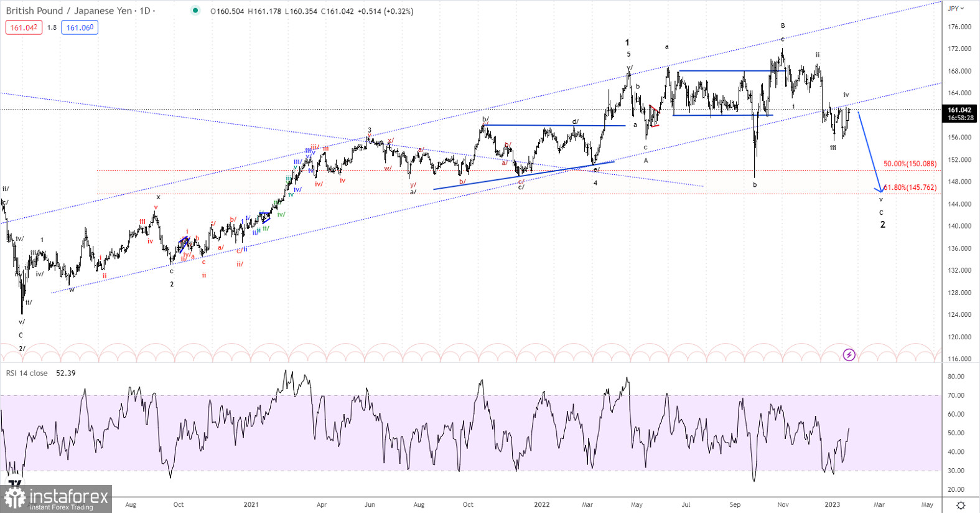This screenshot has height=513, width=980.
Task: Click the 132.000 price axis label
Action: pyautogui.click(x=959, y=270)
